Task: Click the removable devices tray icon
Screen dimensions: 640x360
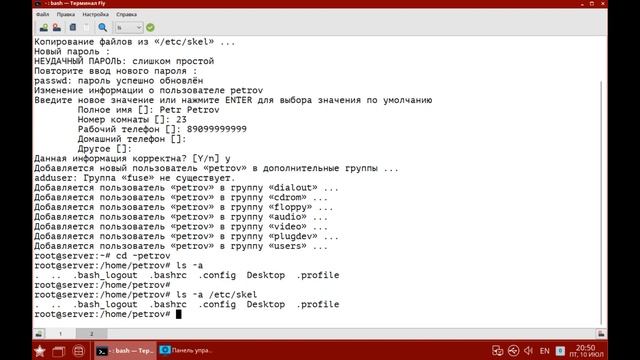Action: click(513, 351)
